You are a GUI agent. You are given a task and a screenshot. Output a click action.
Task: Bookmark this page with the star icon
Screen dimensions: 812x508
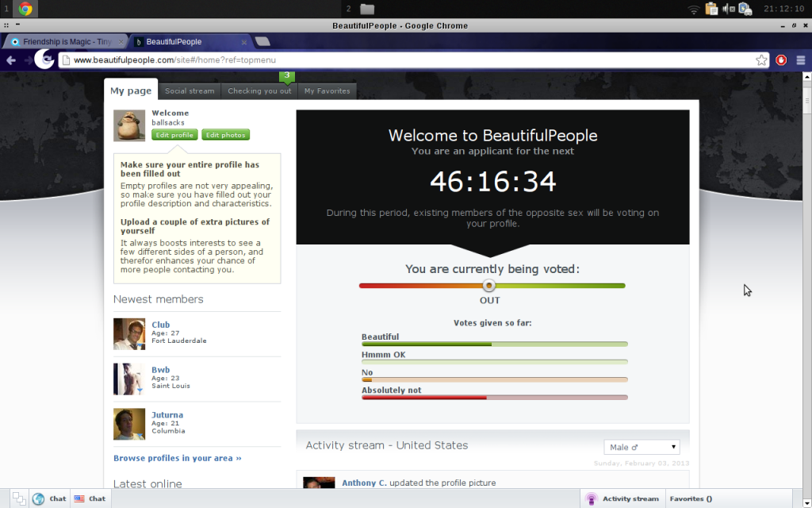coord(760,60)
